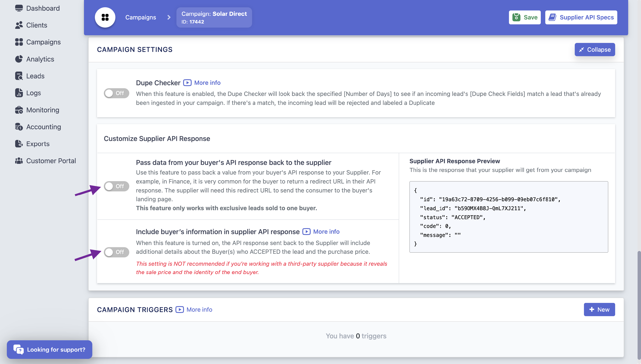Click the '"status": "ACCEPTED"' line in preview
The image size is (641, 364).
[453, 217]
